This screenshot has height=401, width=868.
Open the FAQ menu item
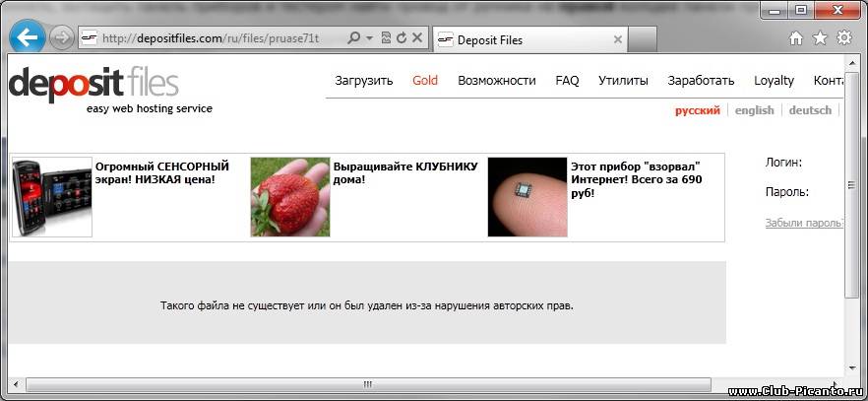[567, 81]
